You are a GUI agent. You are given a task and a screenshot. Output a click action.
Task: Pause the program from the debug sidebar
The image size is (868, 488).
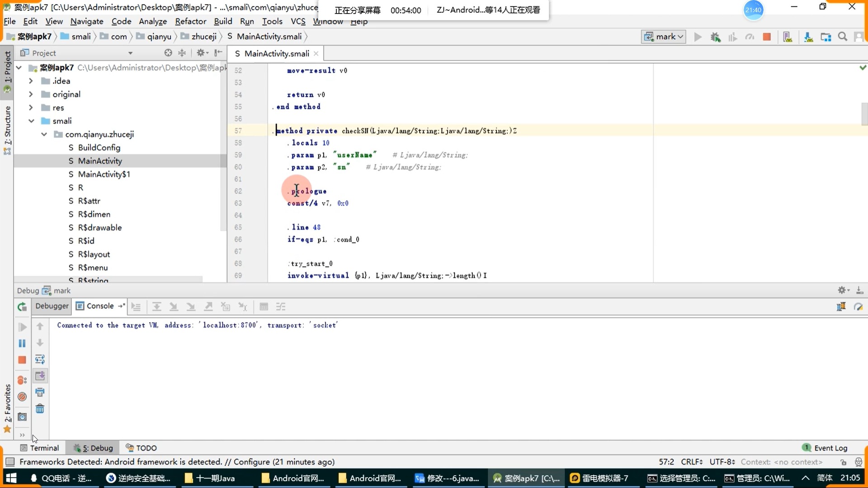click(22, 343)
